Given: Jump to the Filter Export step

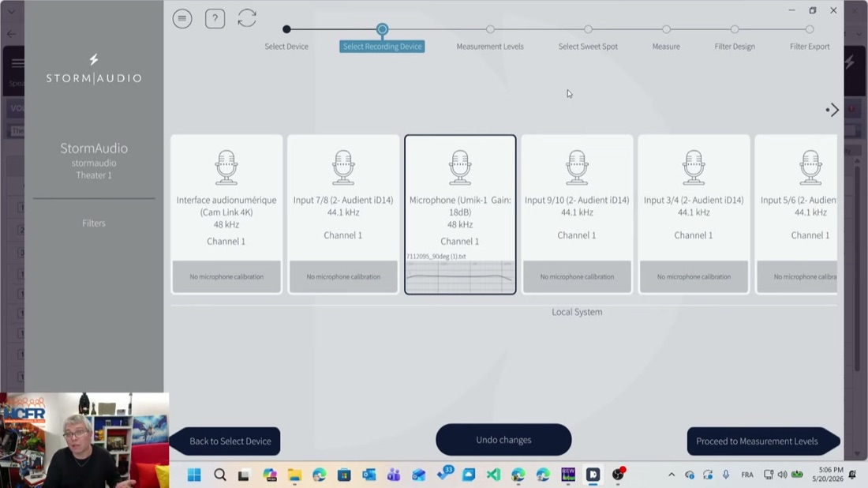Looking at the screenshot, I should point(810,47).
